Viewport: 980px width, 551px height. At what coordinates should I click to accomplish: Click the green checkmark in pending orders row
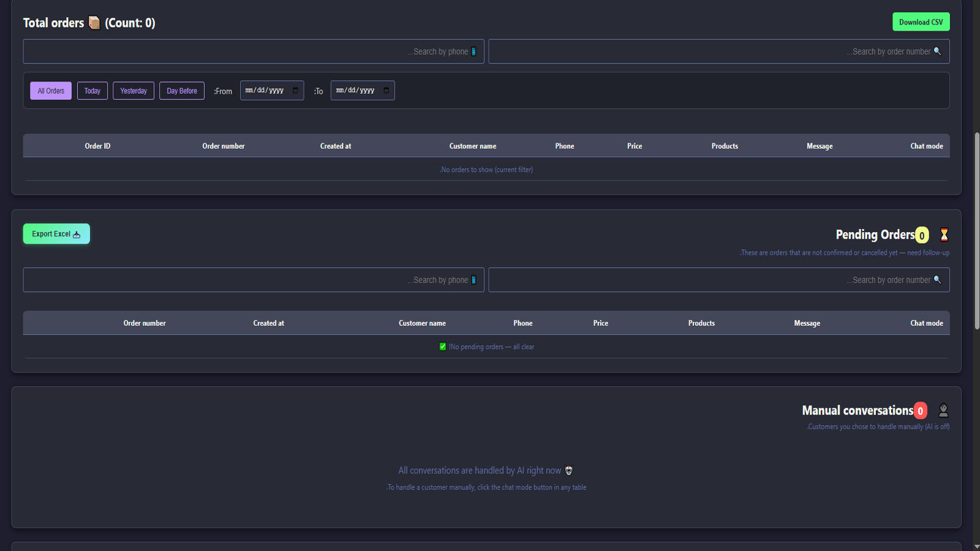coord(443,347)
